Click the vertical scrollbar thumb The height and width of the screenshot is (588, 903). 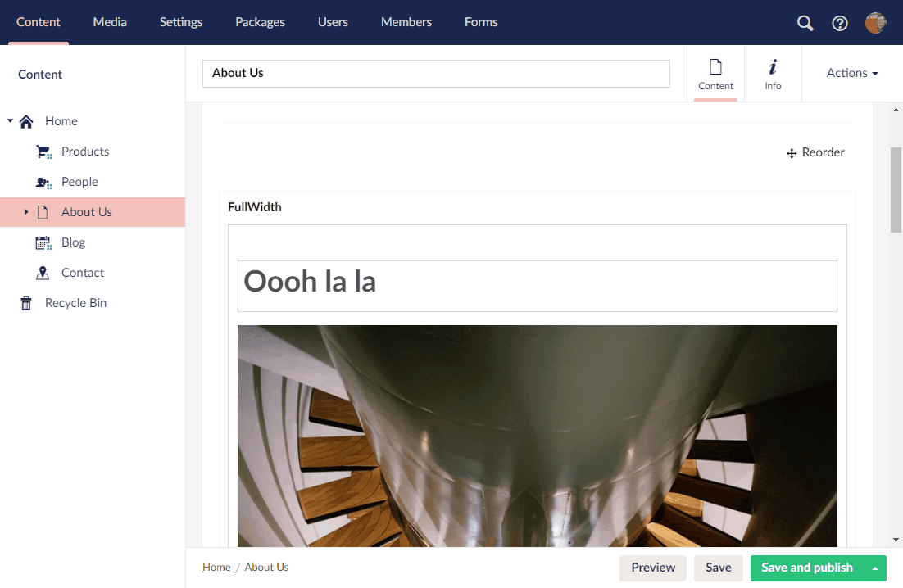[x=896, y=190]
